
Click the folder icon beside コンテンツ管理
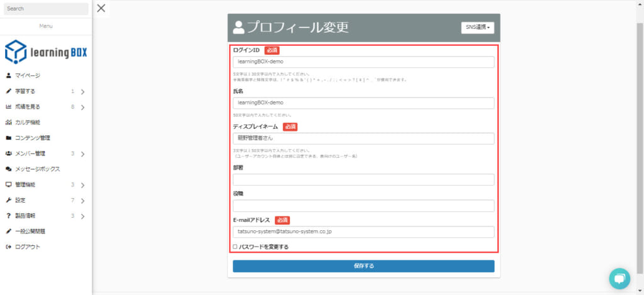(x=8, y=138)
